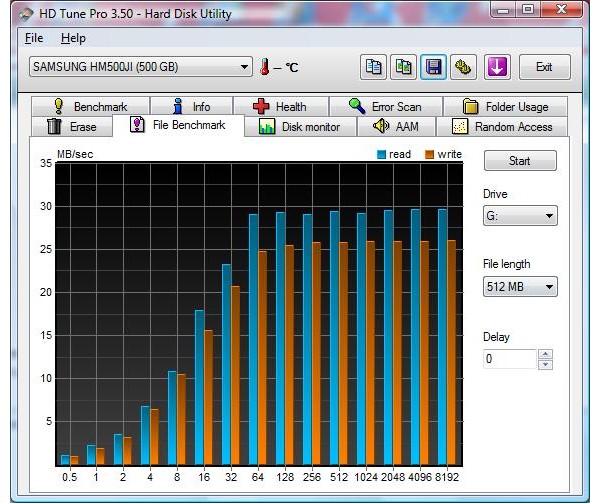
Task: Open the File menu
Action: (34, 38)
